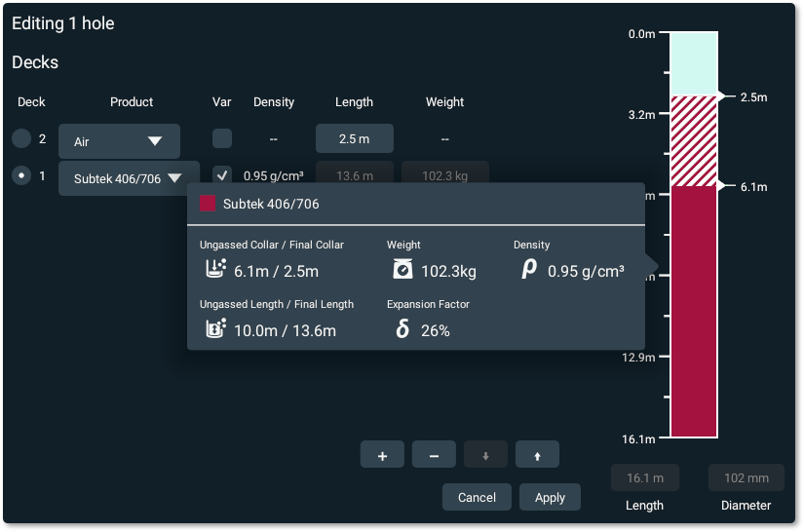Screen dimensions: 804x532
Task: Click the expansion factor delta icon
Action: pos(402,328)
